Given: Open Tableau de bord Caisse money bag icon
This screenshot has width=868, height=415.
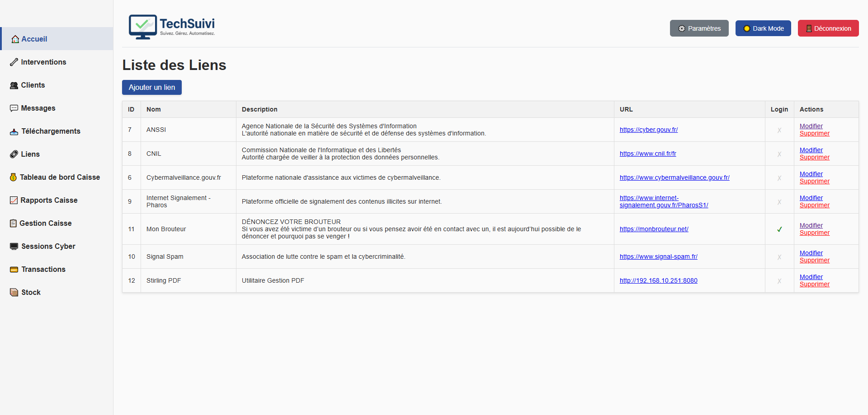Looking at the screenshot, I should pyautogui.click(x=14, y=177).
